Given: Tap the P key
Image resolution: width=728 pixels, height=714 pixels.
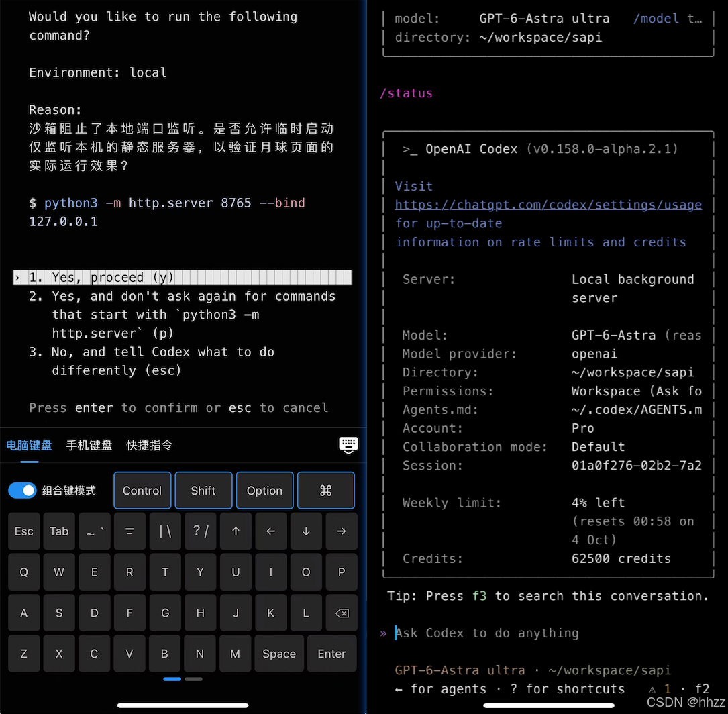Looking at the screenshot, I should tap(342, 572).
